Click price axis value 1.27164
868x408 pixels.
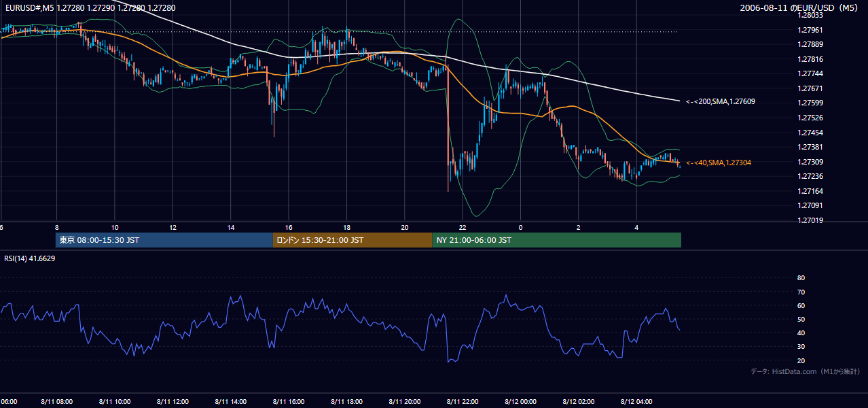[x=811, y=191]
